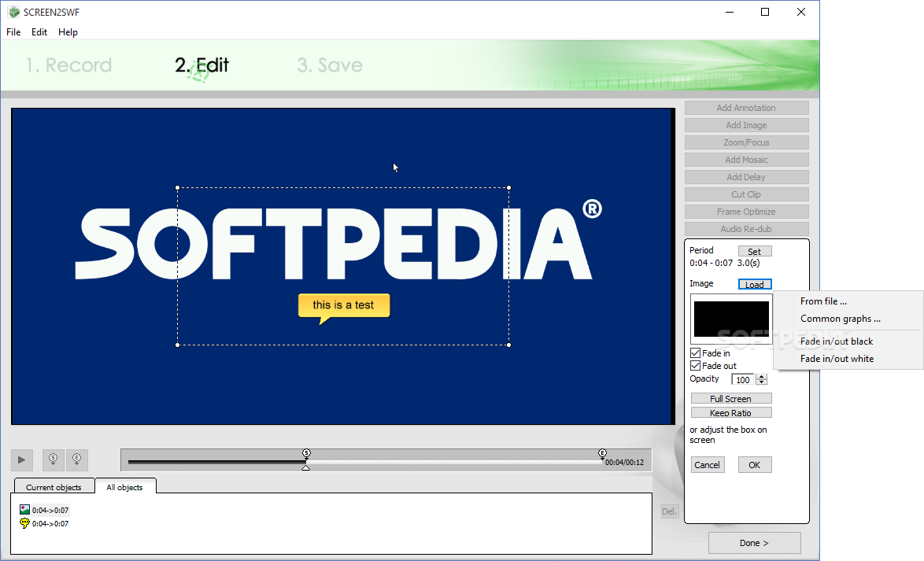Click the SCREEN2SWF app icon in title bar
Image resolution: width=924 pixels, height=561 pixels.
(13, 12)
